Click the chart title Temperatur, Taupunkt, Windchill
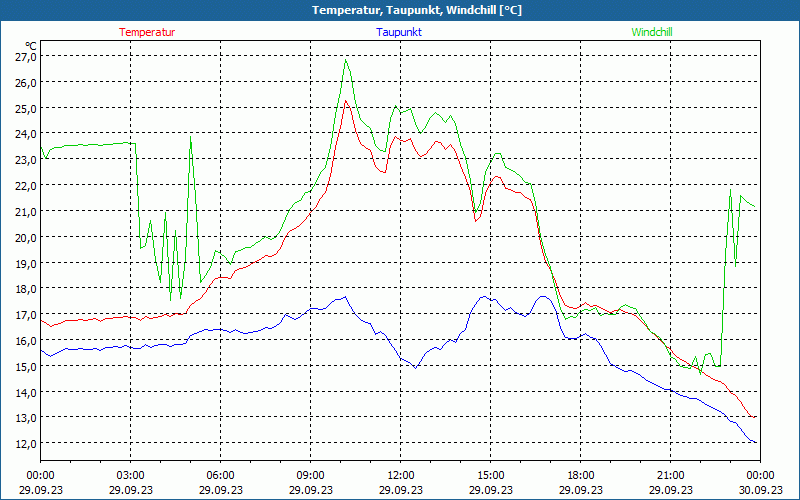 417,10
